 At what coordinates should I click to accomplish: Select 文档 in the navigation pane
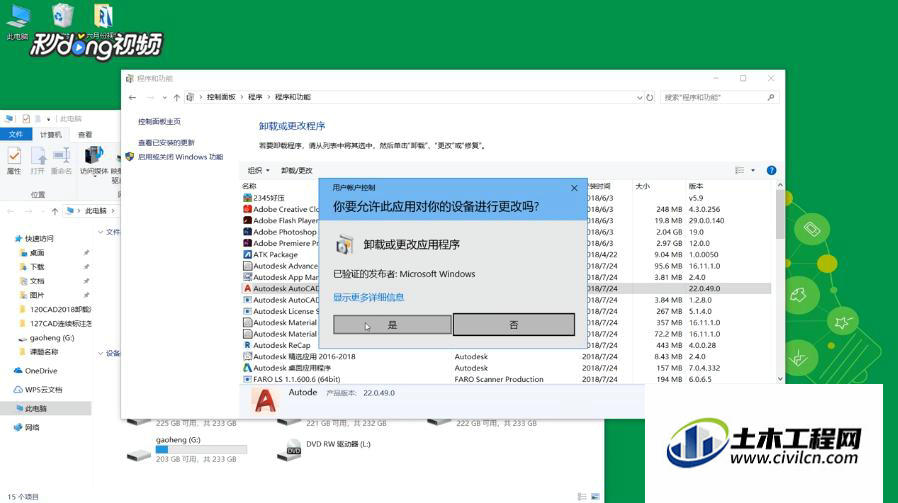coord(37,281)
